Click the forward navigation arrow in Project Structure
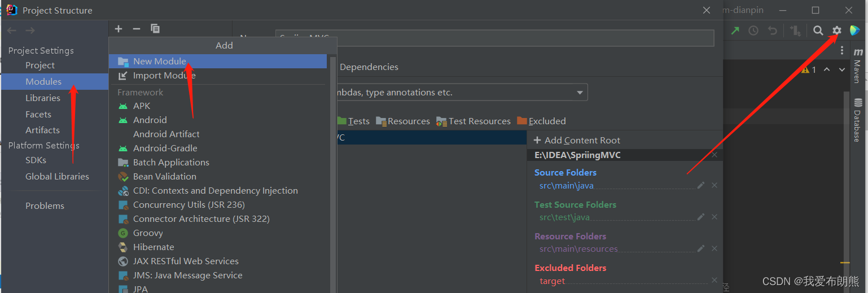 30,30
